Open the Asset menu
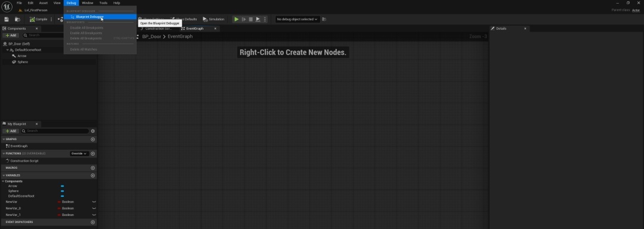This screenshot has width=644, height=229. pyautogui.click(x=43, y=3)
